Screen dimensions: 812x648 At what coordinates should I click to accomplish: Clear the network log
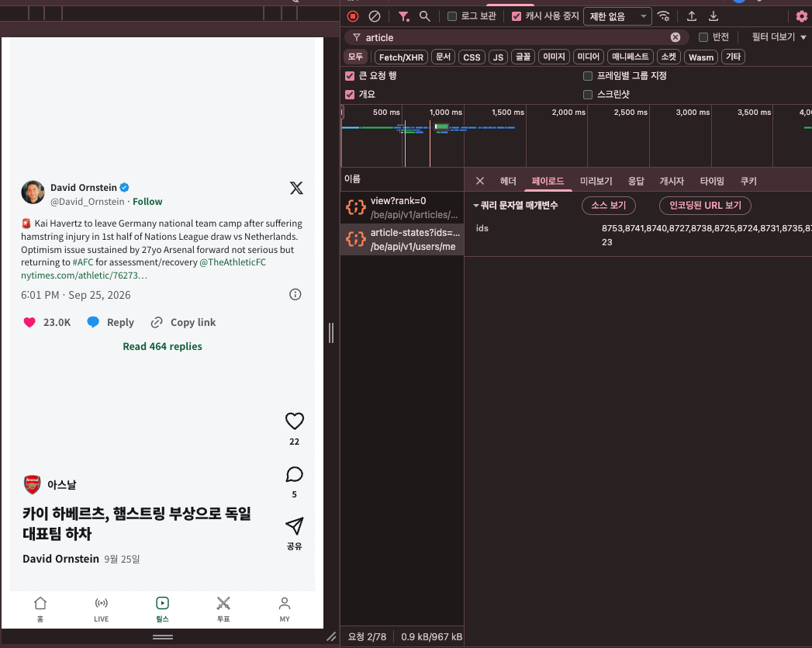[375, 16]
